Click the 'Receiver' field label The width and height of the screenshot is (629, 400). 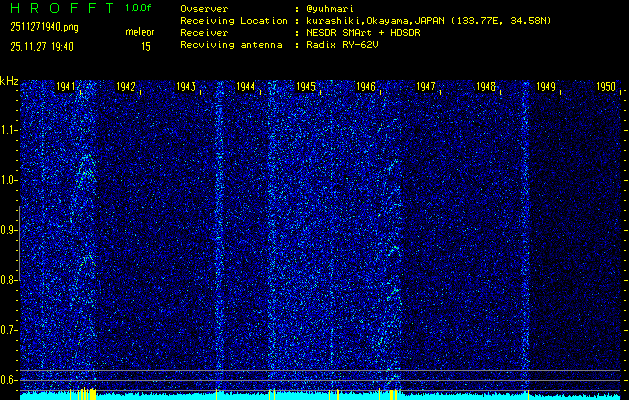204,33
